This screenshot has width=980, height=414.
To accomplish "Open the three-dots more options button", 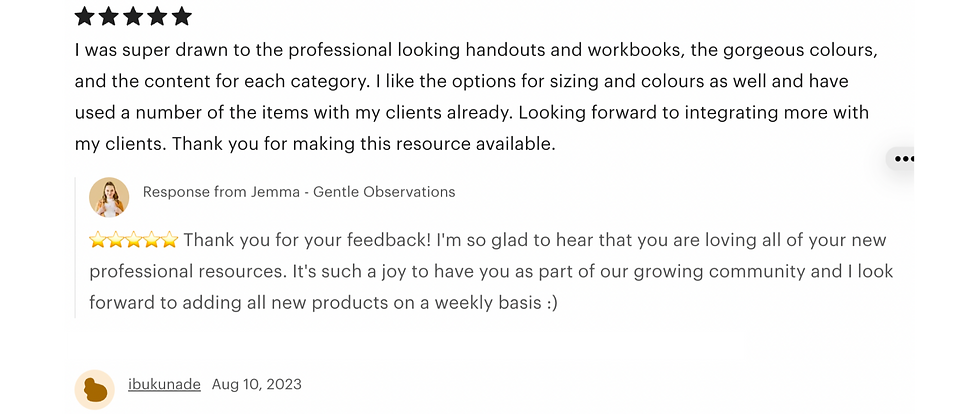I will tap(905, 158).
